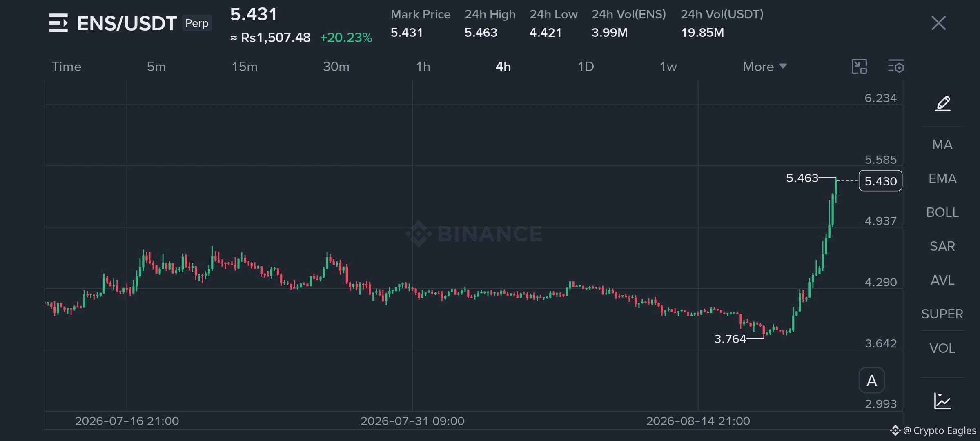Expand the More timeframes dropdown

point(764,67)
